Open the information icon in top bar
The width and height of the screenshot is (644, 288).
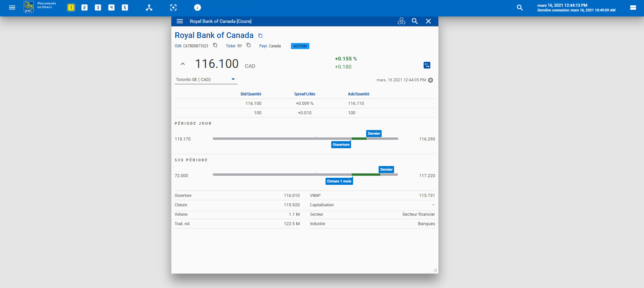click(198, 7)
